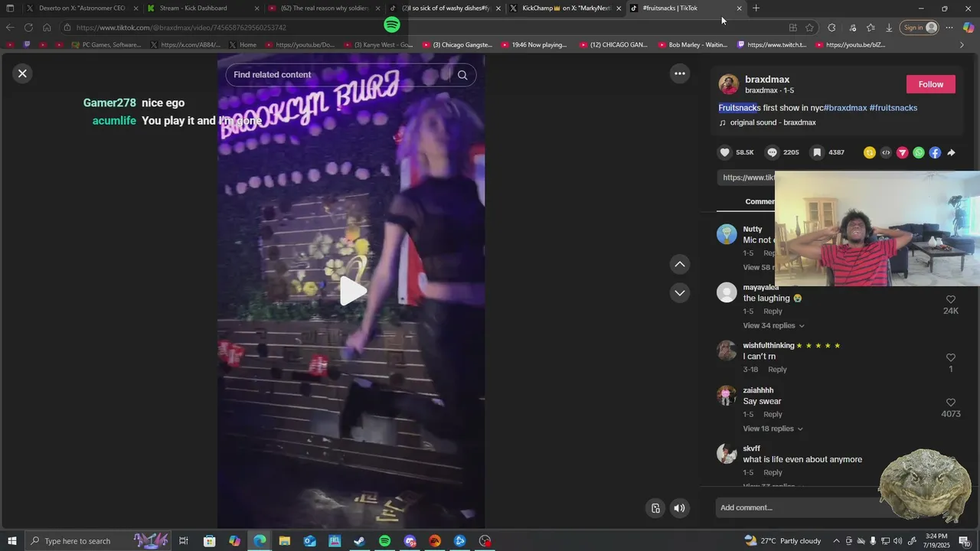Viewport: 980px width, 551px height.
Task: Reply to zaiahhhh's comment
Action: pyautogui.click(x=773, y=415)
